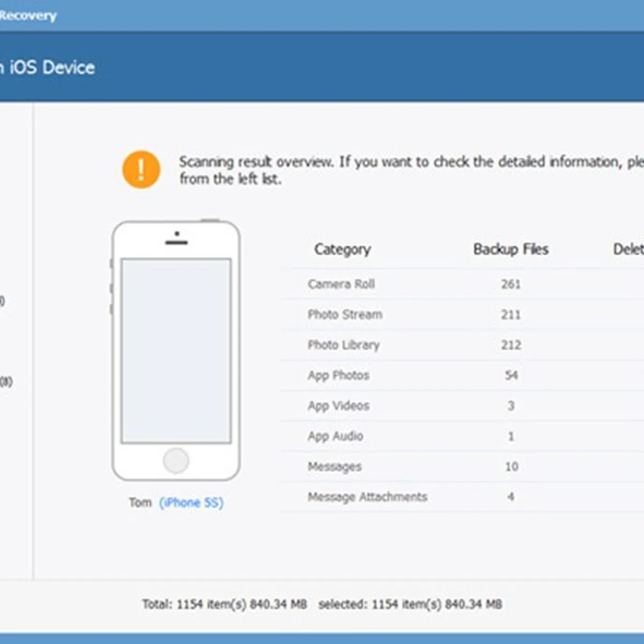Image resolution: width=644 pixels, height=644 pixels.
Task: Click the App Photos count 54
Action: (x=511, y=375)
